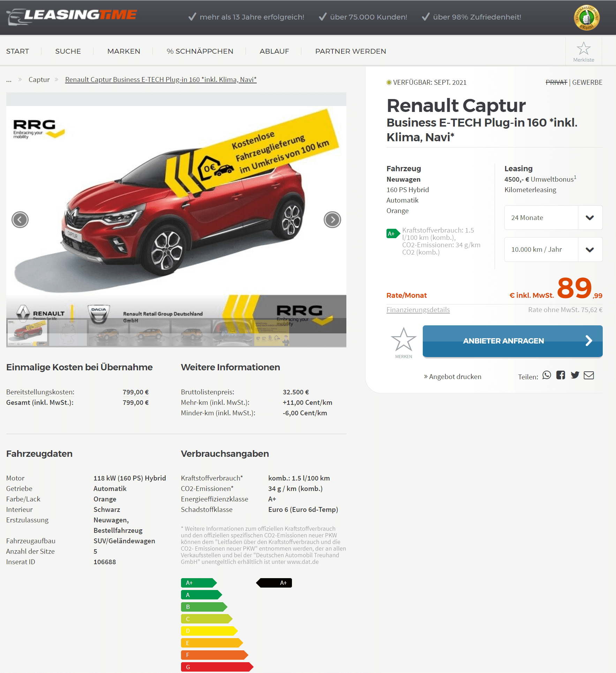Screen dimensions: 616x673
Task: Click Rate ohne MwSt. 75,62 € text
Action: tap(565, 310)
